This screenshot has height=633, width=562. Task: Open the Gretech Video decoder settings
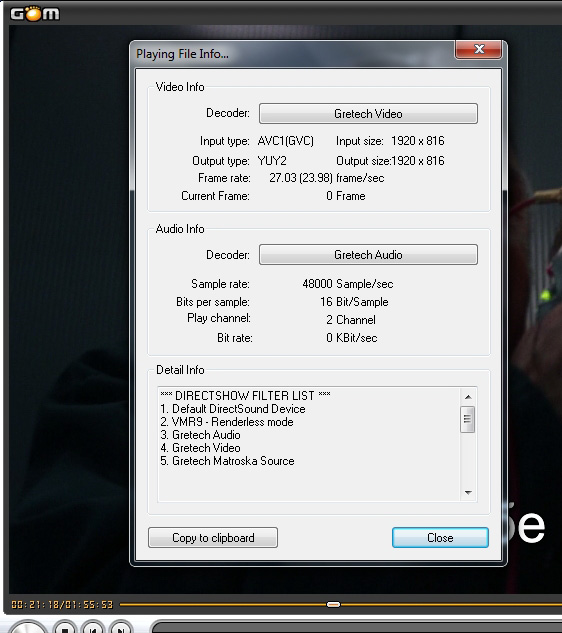tap(368, 113)
